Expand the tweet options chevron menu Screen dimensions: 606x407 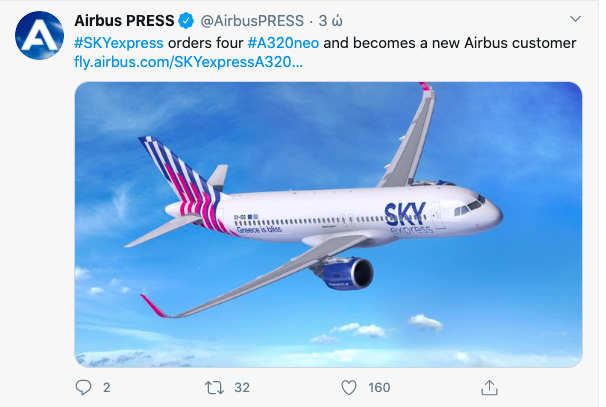coord(574,20)
